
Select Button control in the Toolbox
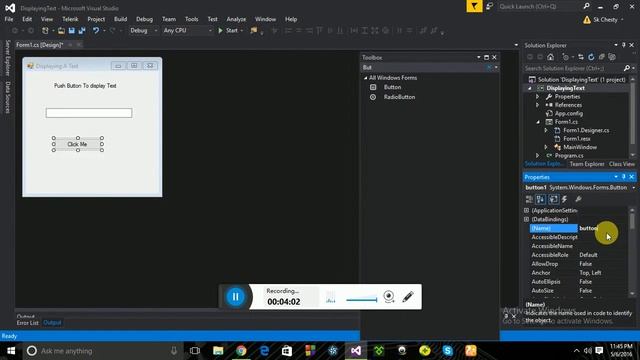click(392, 87)
